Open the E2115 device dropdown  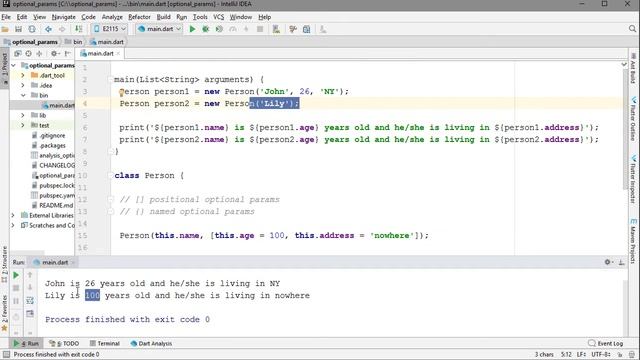click(109, 29)
